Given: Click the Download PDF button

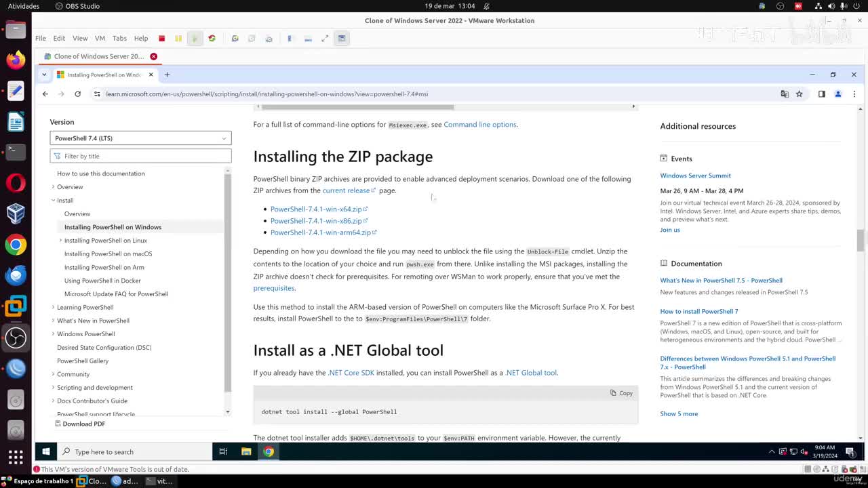Looking at the screenshot, I should click(x=80, y=424).
